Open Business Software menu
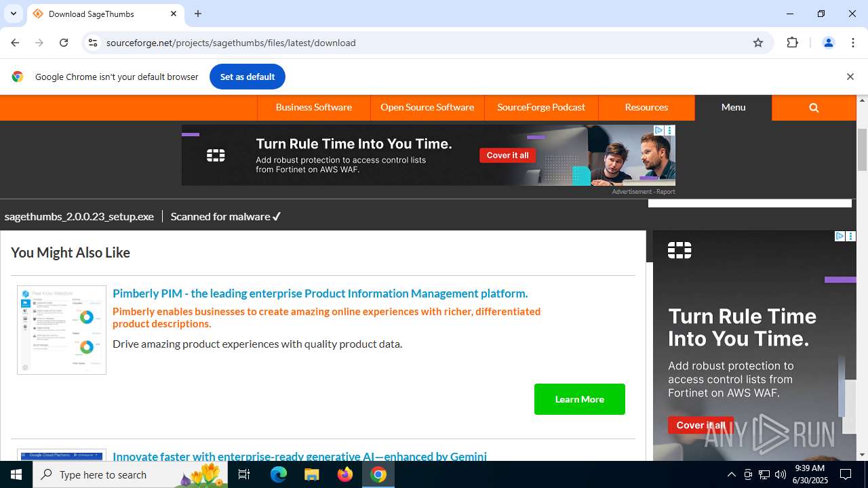Image resolution: width=868 pixels, height=488 pixels. pos(313,107)
